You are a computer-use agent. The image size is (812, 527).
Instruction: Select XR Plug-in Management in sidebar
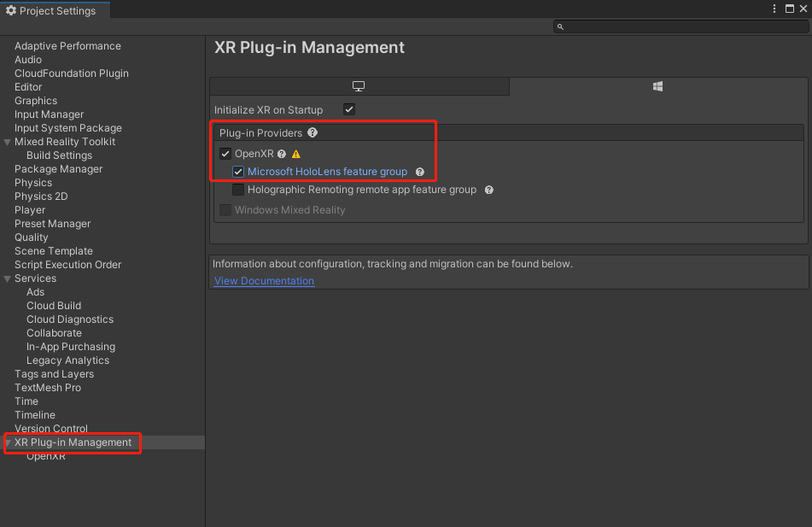[x=73, y=442]
